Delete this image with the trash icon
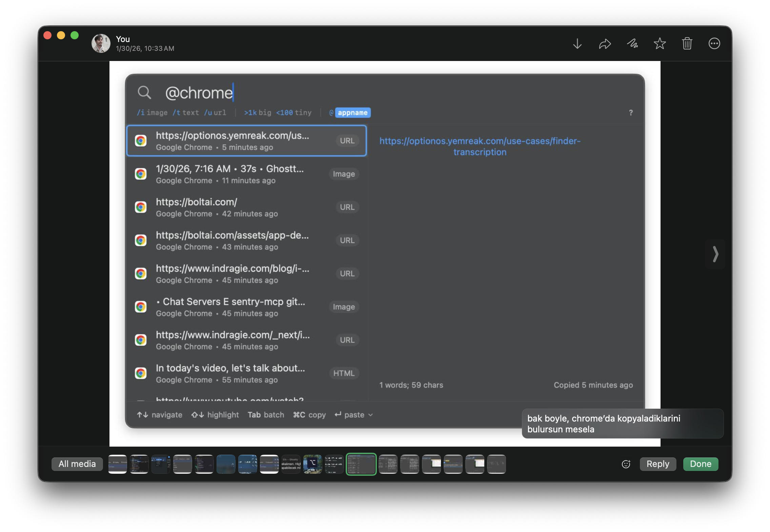 coord(687,43)
